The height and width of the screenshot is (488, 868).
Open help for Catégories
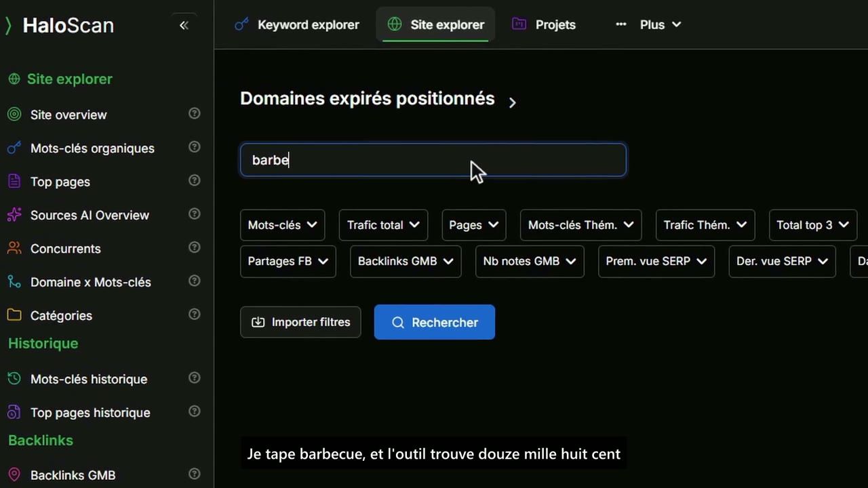(195, 314)
